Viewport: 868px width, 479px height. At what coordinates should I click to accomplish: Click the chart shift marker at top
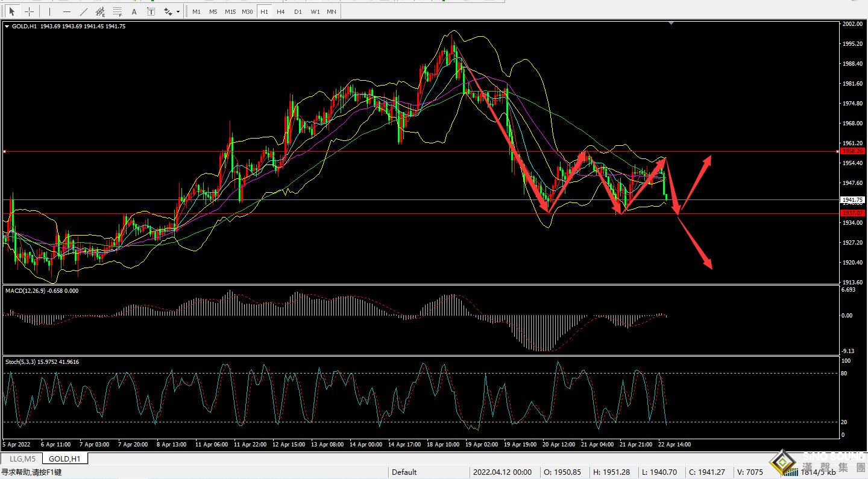click(671, 23)
